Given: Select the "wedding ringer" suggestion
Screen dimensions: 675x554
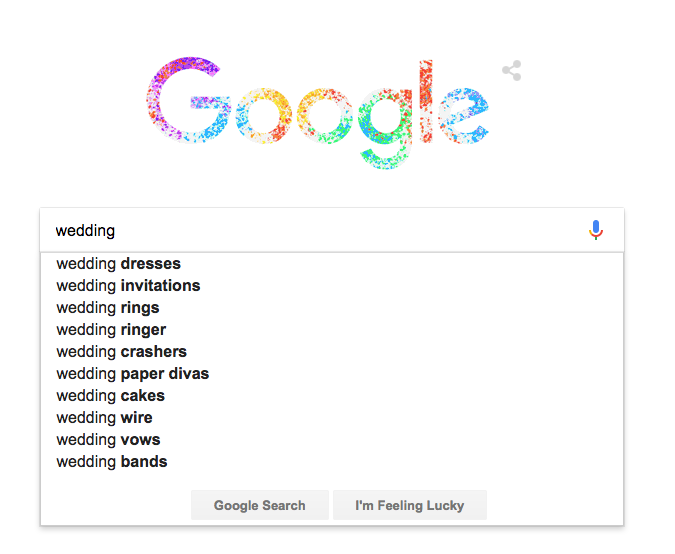Looking at the screenshot, I should [x=111, y=330].
